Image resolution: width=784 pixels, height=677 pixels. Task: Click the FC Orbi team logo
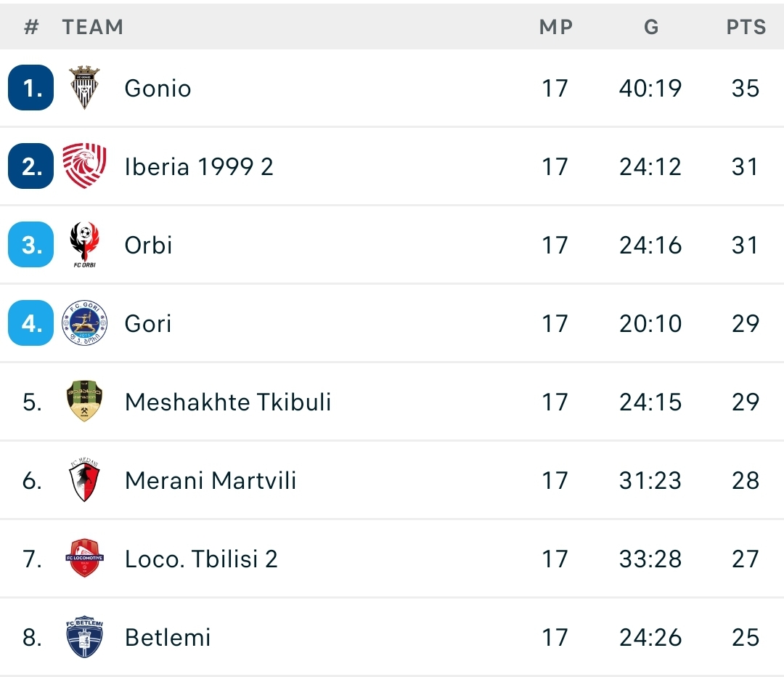click(84, 245)
